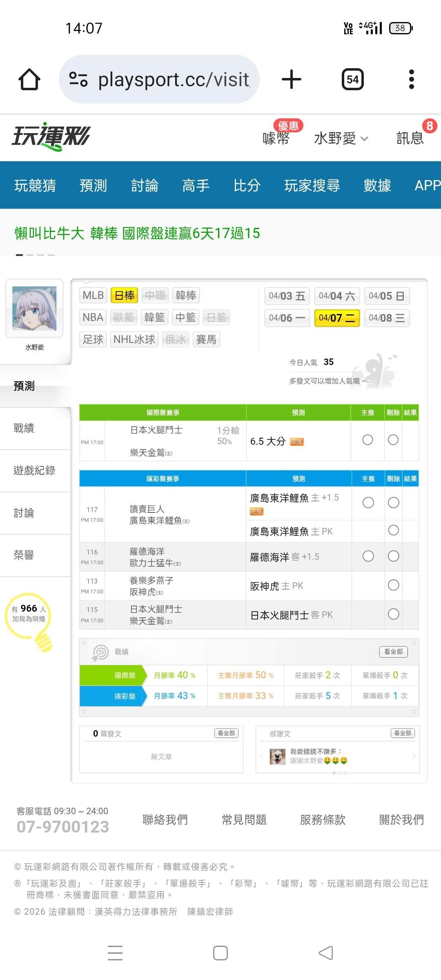This screenshot has height=980, width=441.
Task: Select 主推 radio for 羅德海洋 客 +1.5
Action: [x=368, y=556]
